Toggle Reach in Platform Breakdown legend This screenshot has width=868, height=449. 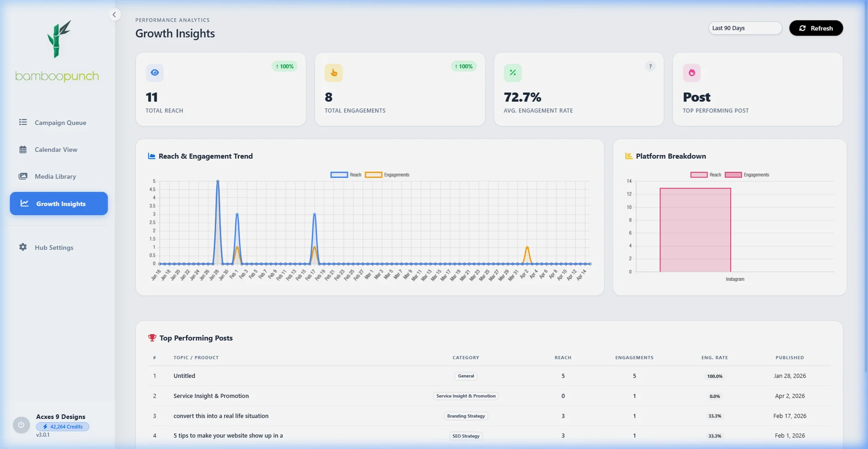click(x=706, y=175)
